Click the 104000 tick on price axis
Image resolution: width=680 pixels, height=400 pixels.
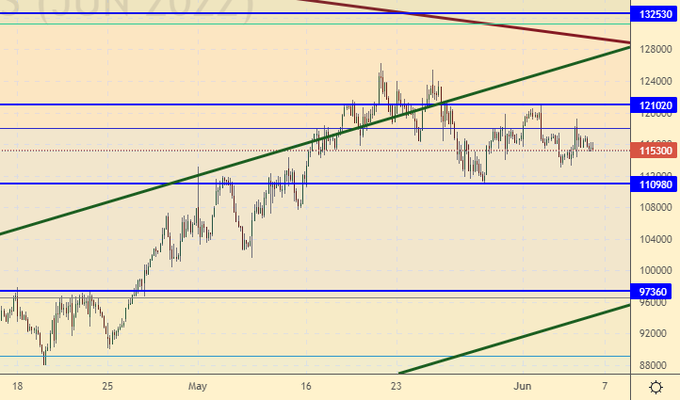coord(655,239)
